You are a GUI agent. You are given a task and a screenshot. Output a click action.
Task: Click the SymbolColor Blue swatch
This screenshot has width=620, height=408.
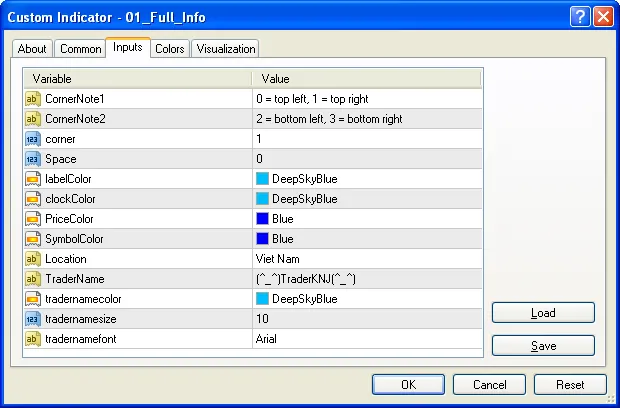click(x=262, y=239)
